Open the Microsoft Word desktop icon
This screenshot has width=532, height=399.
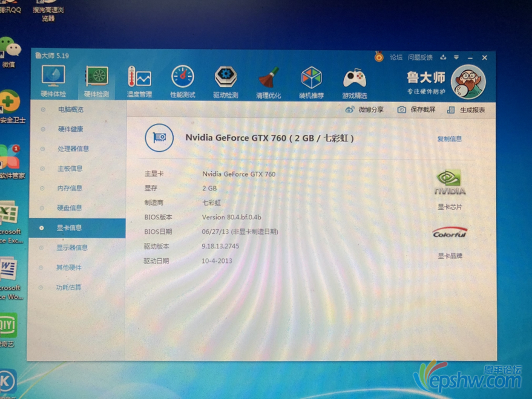(10, 279)
